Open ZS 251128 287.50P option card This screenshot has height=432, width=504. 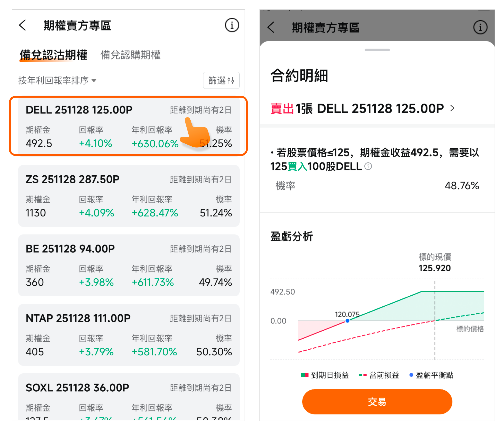pyautogui.click(x=129, y=196)
